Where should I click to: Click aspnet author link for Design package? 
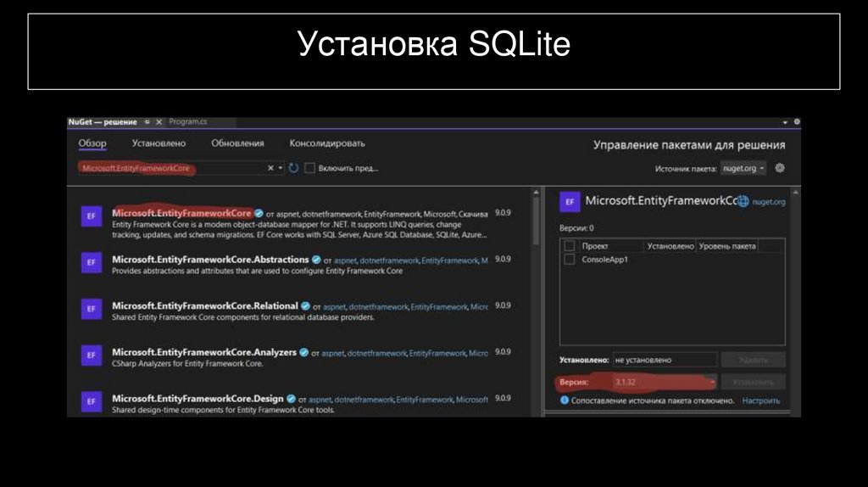(320, 400)
